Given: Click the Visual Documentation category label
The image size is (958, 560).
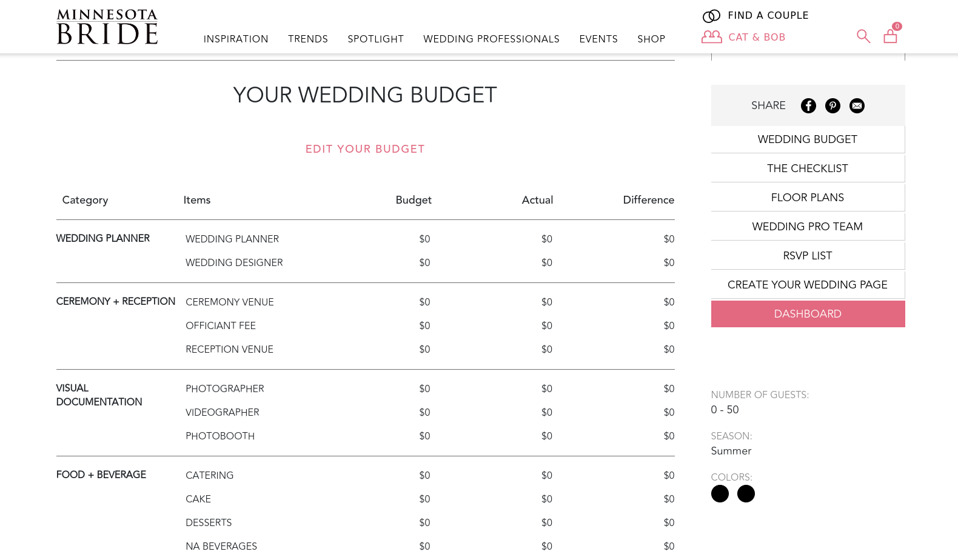Looking at the screenshot, I should pyautogui.click(x=99, y=395).
